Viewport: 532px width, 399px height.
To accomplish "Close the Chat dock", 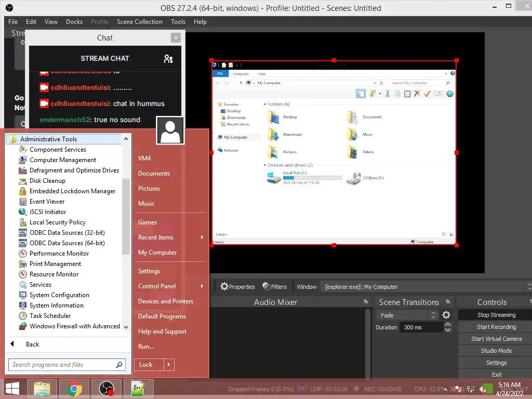I will [176, 37].
